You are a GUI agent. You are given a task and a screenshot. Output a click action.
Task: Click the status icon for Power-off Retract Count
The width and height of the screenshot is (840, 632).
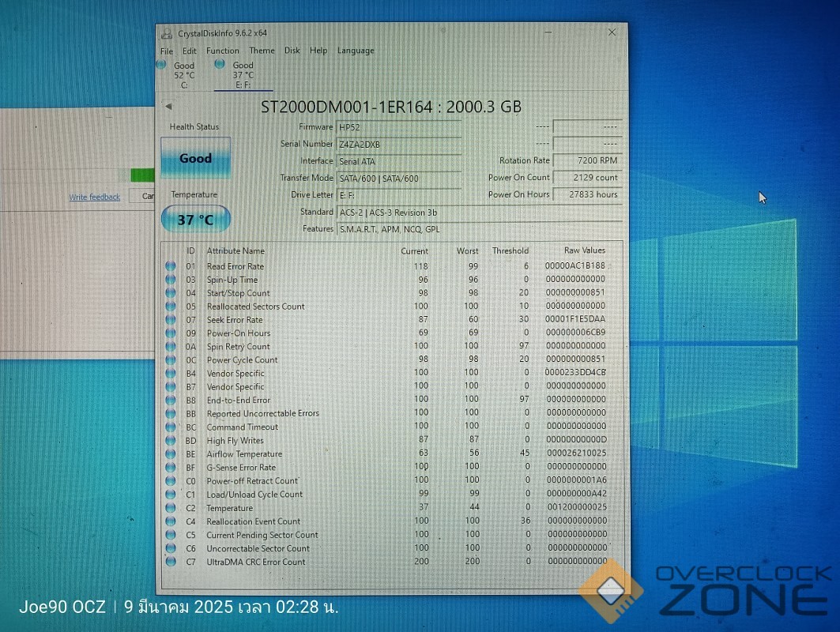[171, 480]
